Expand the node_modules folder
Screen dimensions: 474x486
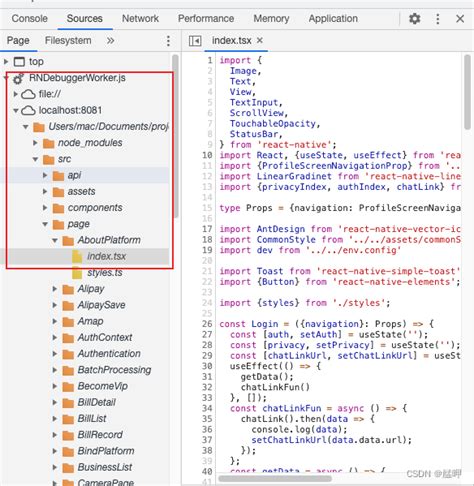(x=35, y=143)
